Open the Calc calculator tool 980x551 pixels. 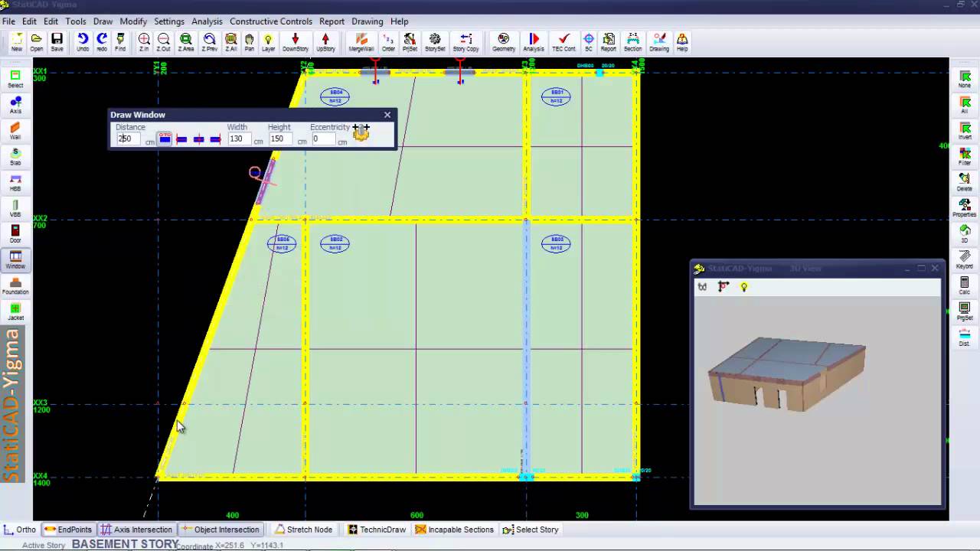tap(965, 286)
